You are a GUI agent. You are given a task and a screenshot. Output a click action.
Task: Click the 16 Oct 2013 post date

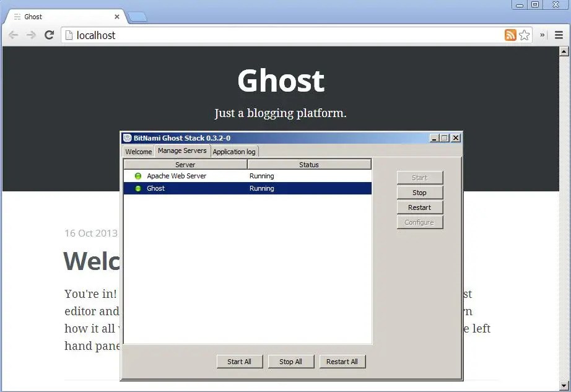pyautogui.click(x=91, y=233)
